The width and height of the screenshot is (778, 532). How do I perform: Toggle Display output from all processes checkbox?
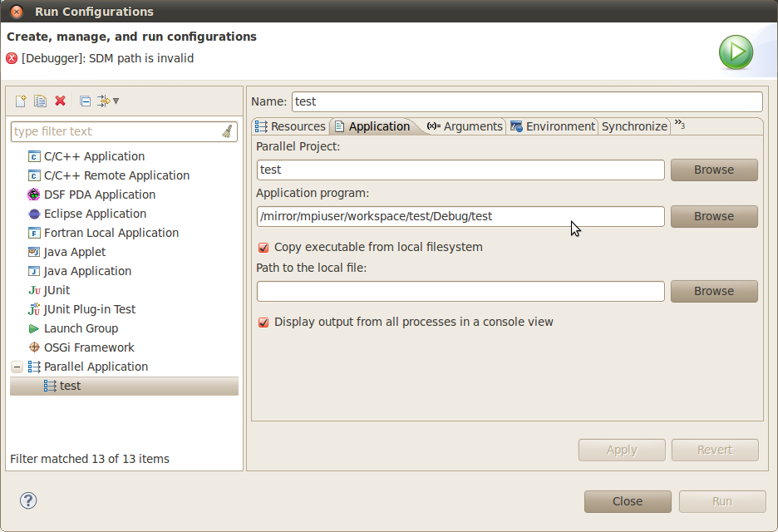[x=263, y=322]
